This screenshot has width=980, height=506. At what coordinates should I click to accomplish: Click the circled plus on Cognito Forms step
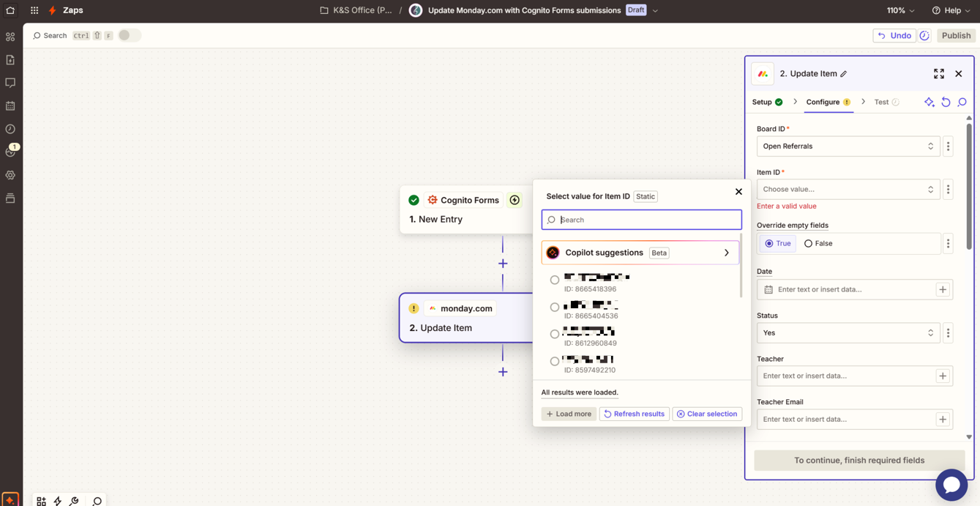coord(515,200)
